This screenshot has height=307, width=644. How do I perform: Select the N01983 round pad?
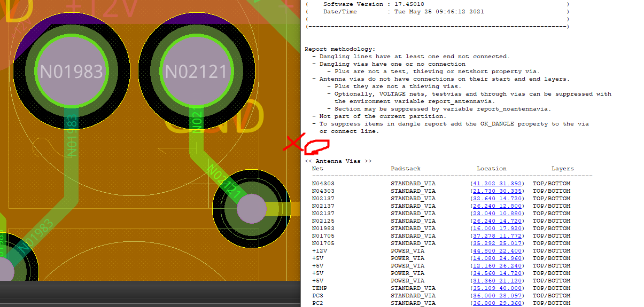(72, 71)
